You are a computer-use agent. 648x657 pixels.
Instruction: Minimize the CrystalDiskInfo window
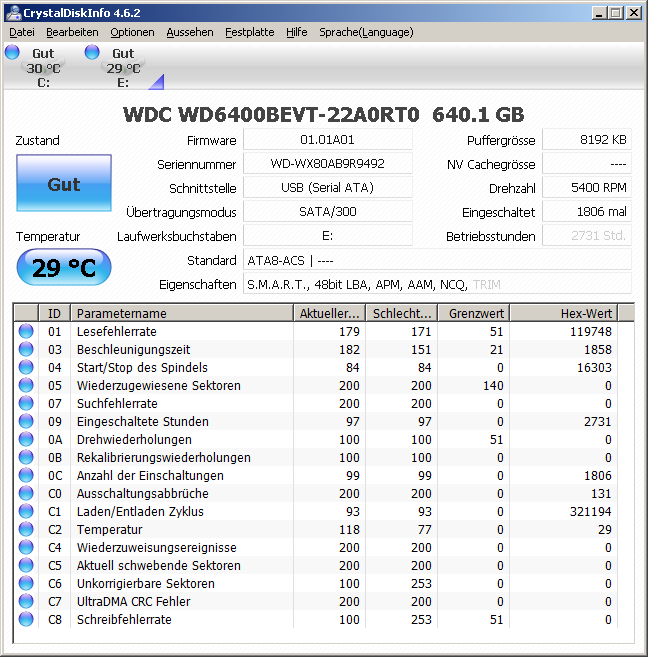[x=599, y=13]
